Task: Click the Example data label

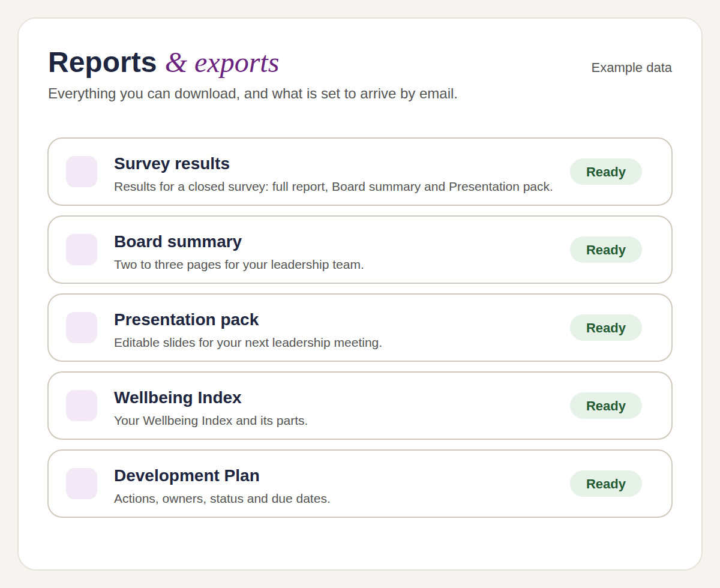Action: (631, 68)
